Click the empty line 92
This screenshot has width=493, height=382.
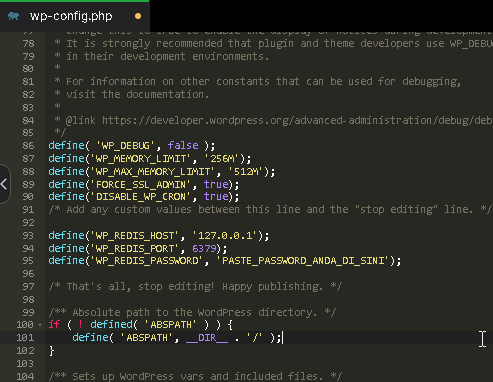coord(269,223)
